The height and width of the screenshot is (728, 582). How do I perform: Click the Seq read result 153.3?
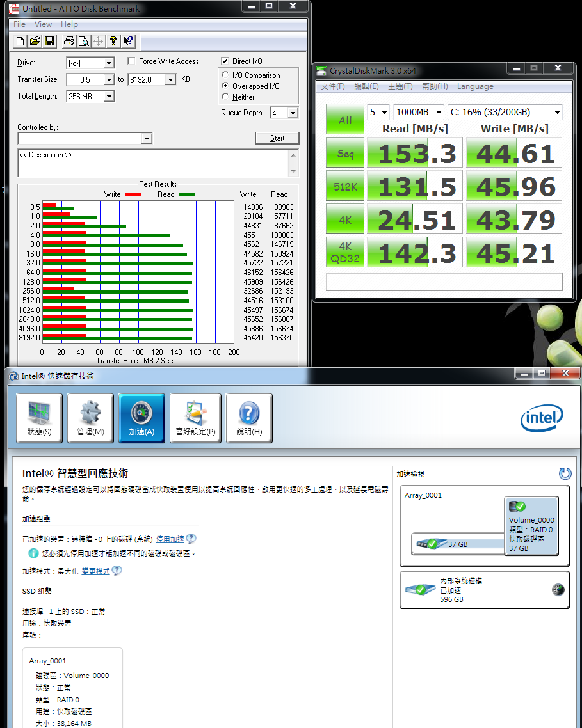tap(415, 152)
